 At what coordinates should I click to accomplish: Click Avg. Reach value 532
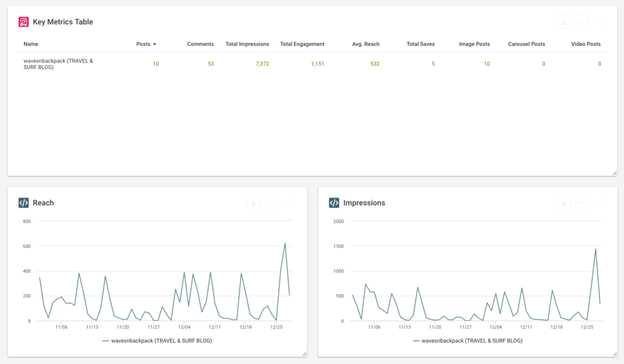click(375, 64)
